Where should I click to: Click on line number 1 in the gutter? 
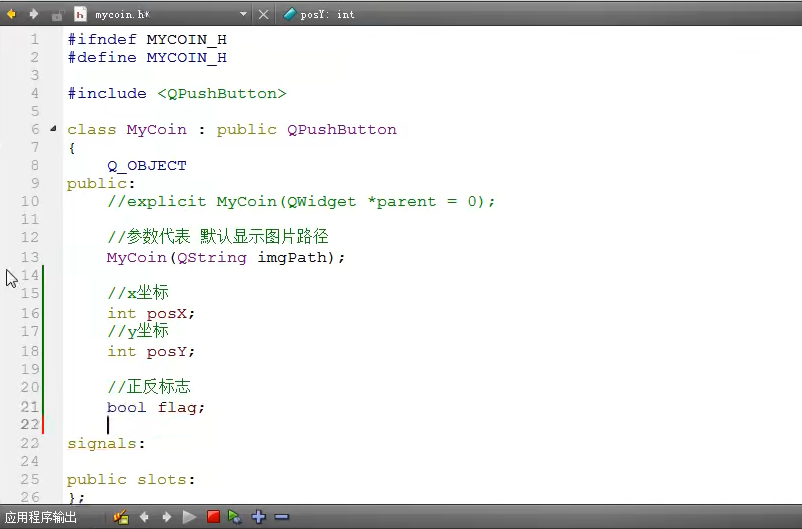coord(34,39)
